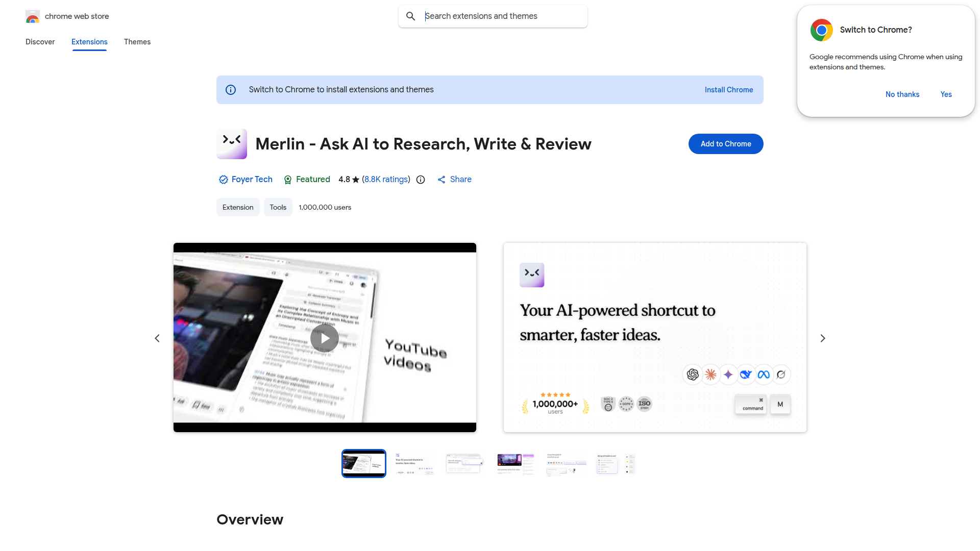Click the Foyer Tech developer link
This screenshot has height=551, width=980.
252,180
